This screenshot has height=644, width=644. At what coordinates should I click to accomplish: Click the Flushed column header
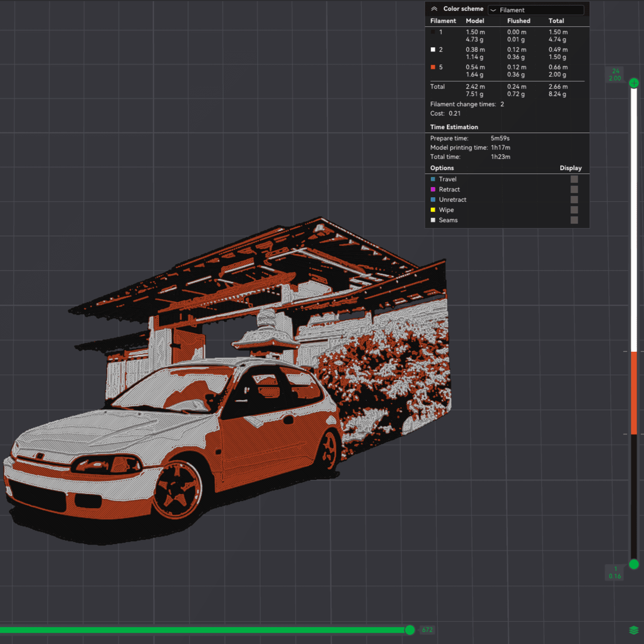coord(519,21)
